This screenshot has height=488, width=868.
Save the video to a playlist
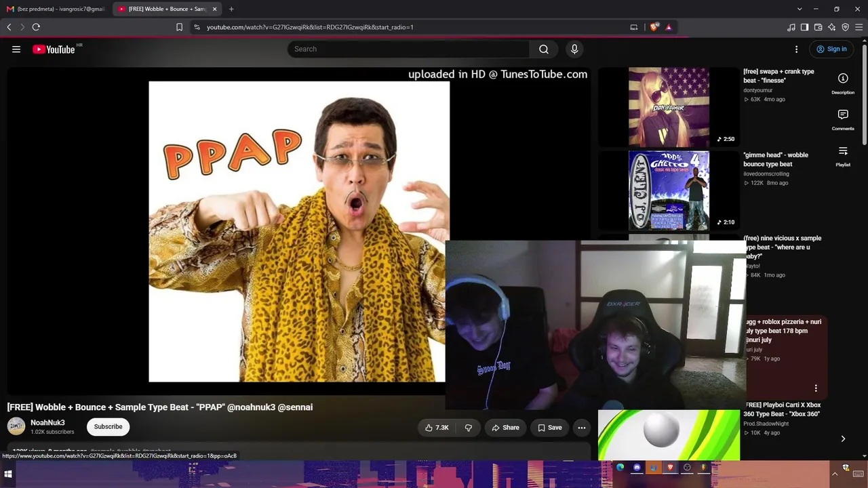(549, 428)
